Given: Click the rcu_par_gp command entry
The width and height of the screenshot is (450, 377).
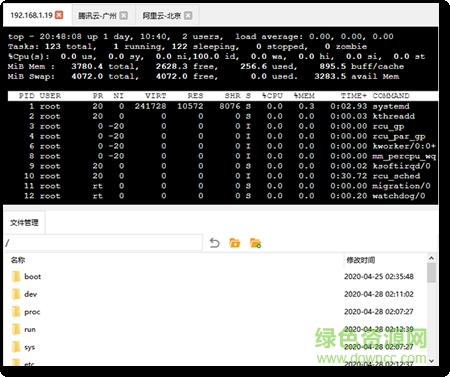Looking at the screenshot, I should 399,137.
